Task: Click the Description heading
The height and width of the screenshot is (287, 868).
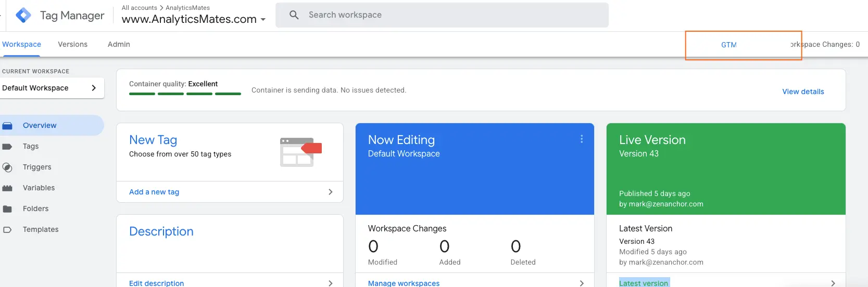Action: (x=161, y=231)
